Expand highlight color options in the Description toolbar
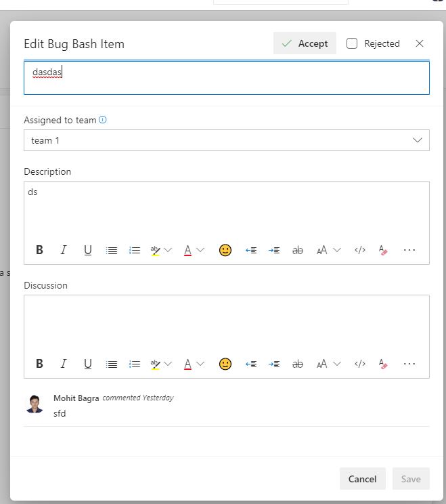 168,250
